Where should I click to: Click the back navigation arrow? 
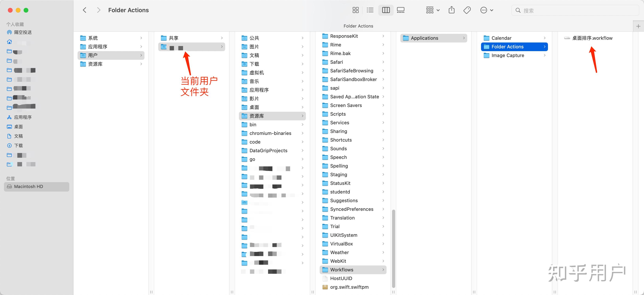point(84,10)
